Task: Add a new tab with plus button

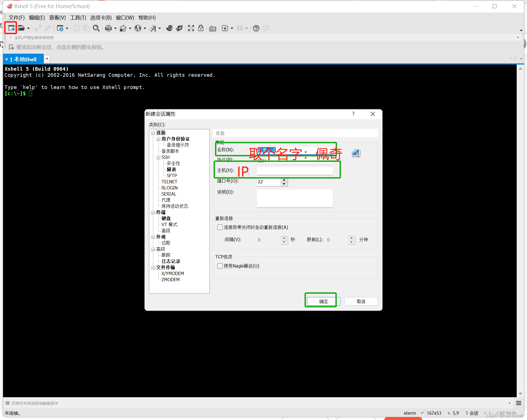Action: click(x=47, y=59)
